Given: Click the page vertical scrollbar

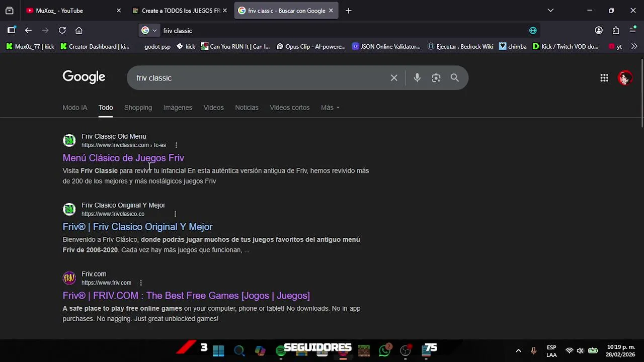Looking at the screenshot, I should pyautogui.click(x=641, y=93).
